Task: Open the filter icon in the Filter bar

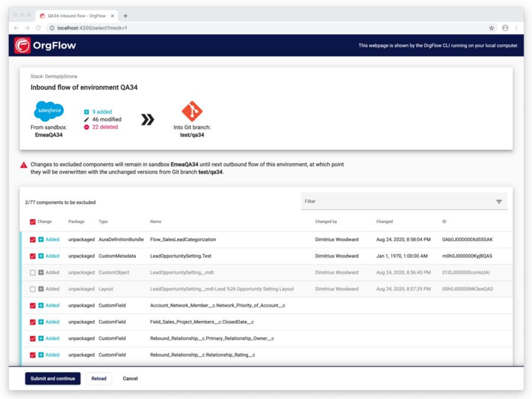Action: (499, 202)
